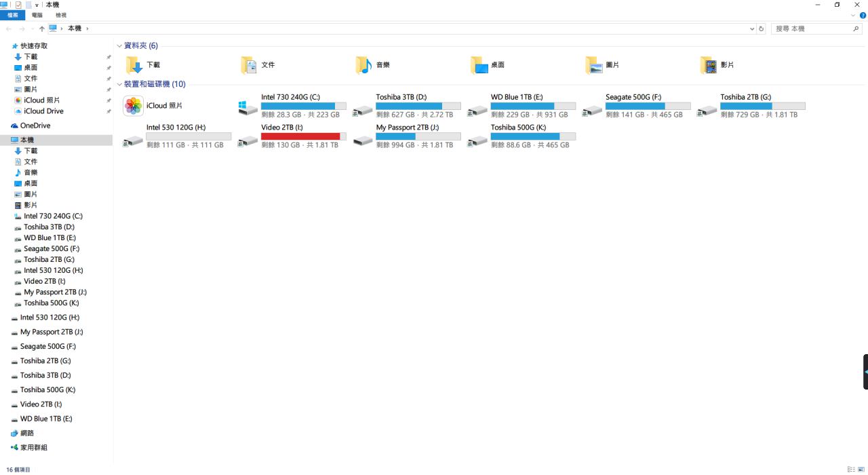Open the 桌面 folder tile in 資料夾 group

coord(488,65)
